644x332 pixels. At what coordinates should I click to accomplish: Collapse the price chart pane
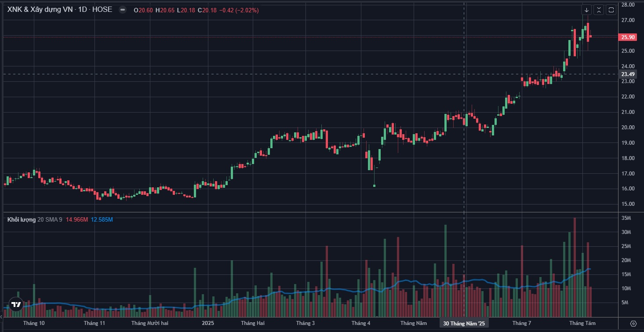click(599, 10)
